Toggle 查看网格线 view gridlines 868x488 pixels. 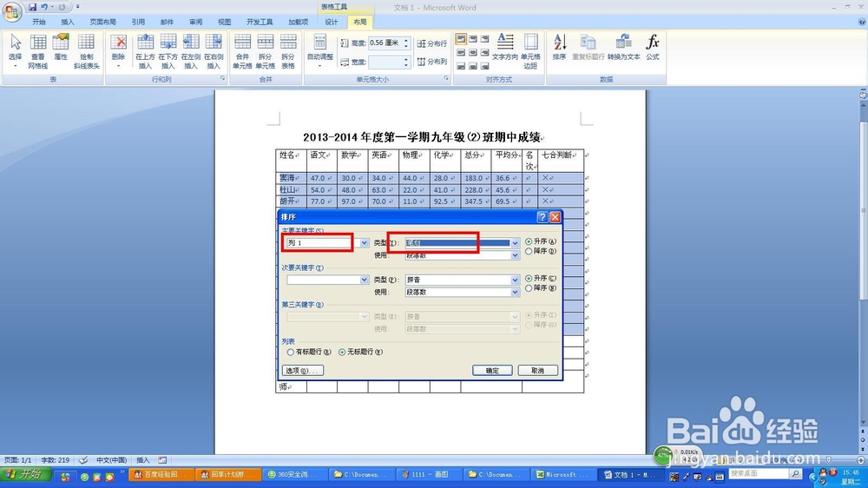click(x=37, y=51)
